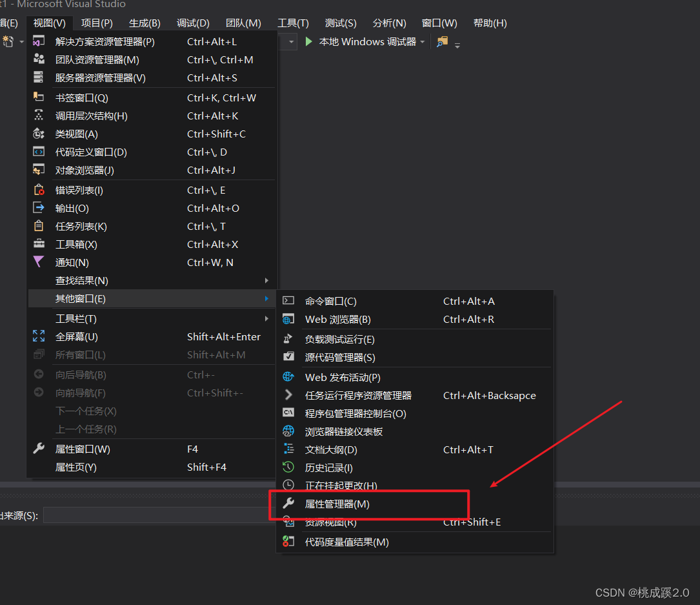Click the Command Window (命令窗口) icon
The width and height of the screenshot is (700, 605).
pyautogui.click(x=288, y=301)
